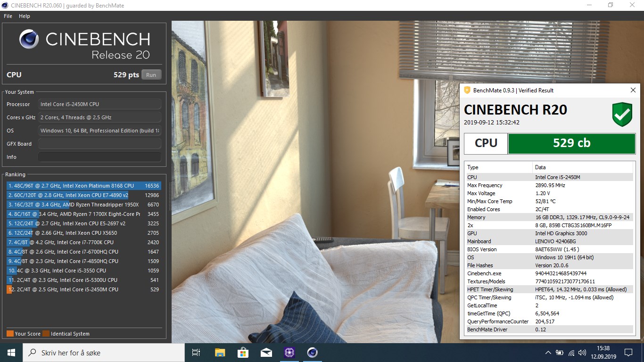Select ranking entry AMD Ryzen Threadripper 1950X
Image resolution: width=644 pixels, height=362 pixels.
click(83, 205)
